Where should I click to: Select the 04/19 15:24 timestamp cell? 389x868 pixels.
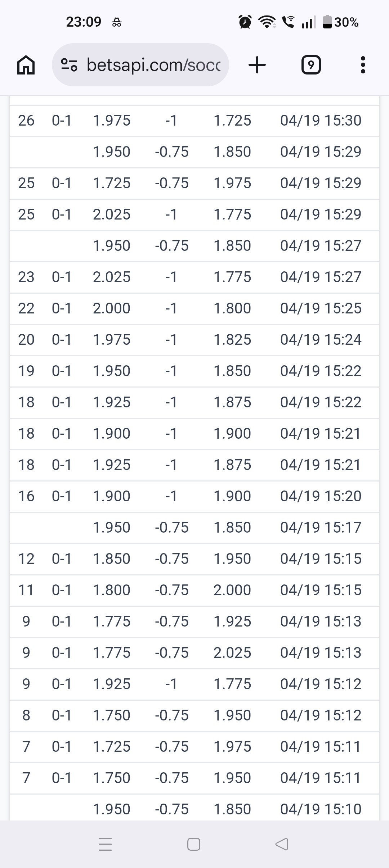[321, 340]
